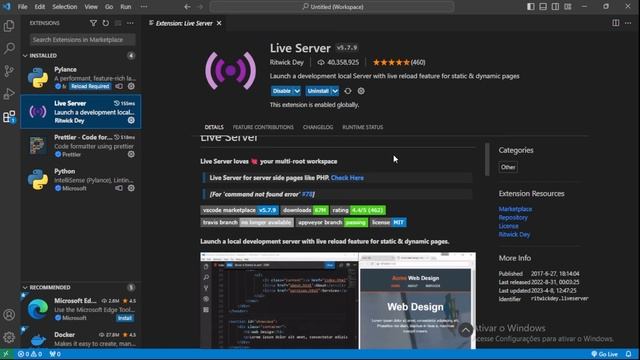Open the Accounts icon in activity bar

click(9, 315)
